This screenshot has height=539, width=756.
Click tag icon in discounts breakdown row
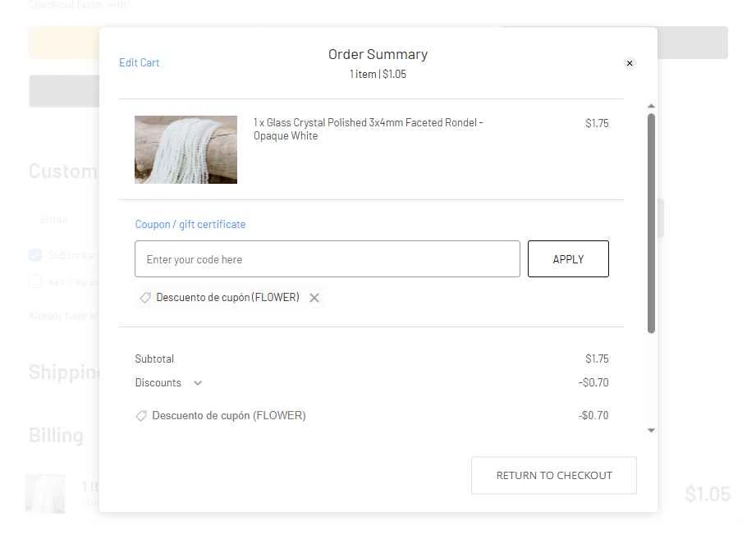(141, 416)
